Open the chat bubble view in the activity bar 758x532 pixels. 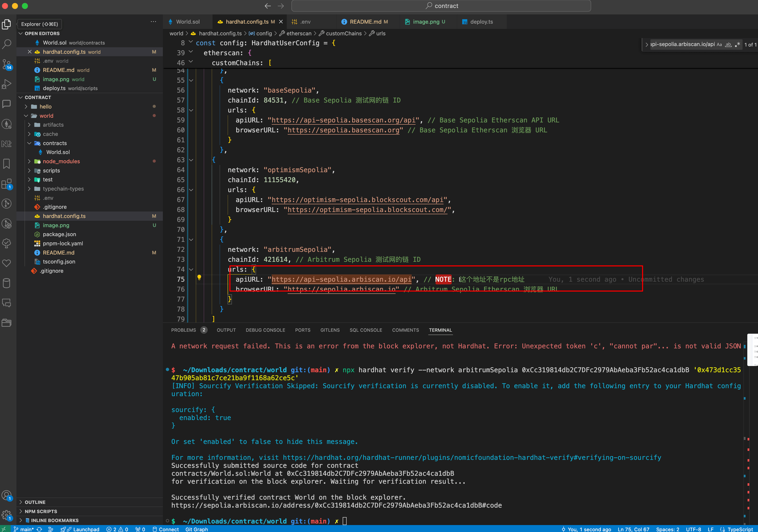(7, 104)
